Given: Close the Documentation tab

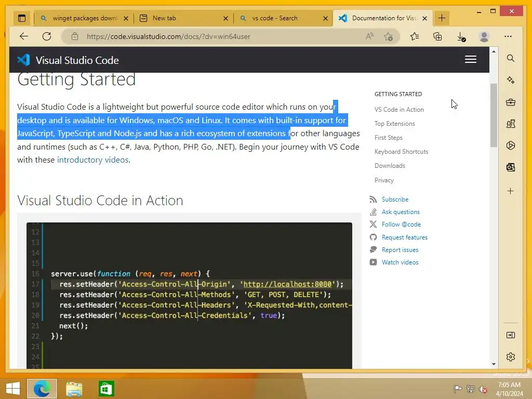Looking at the screenshot, I should (x=425, y=18).
